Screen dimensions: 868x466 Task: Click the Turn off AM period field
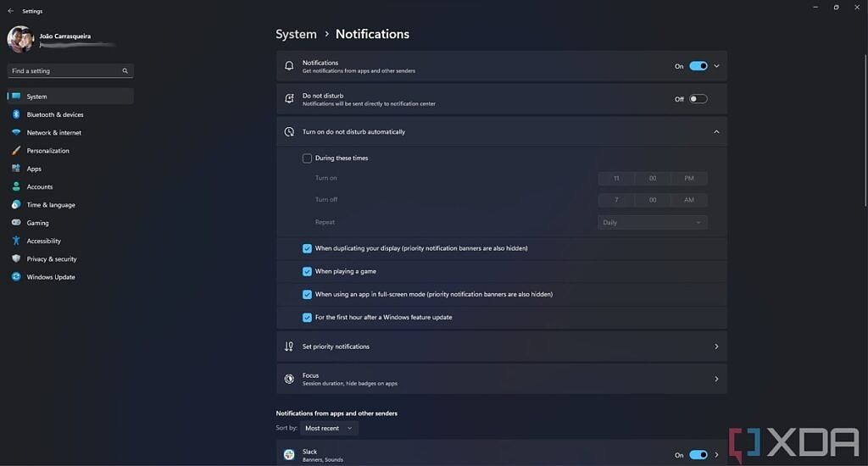689,200
